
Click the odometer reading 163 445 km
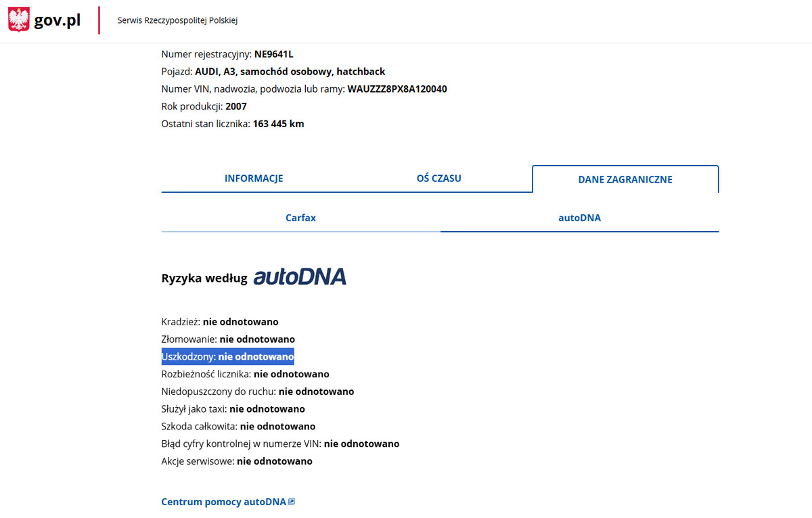point(278,124)
